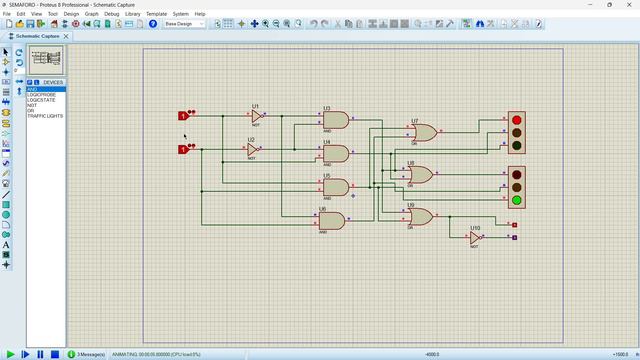Click the Cut scissors icon

coord(338,24)
